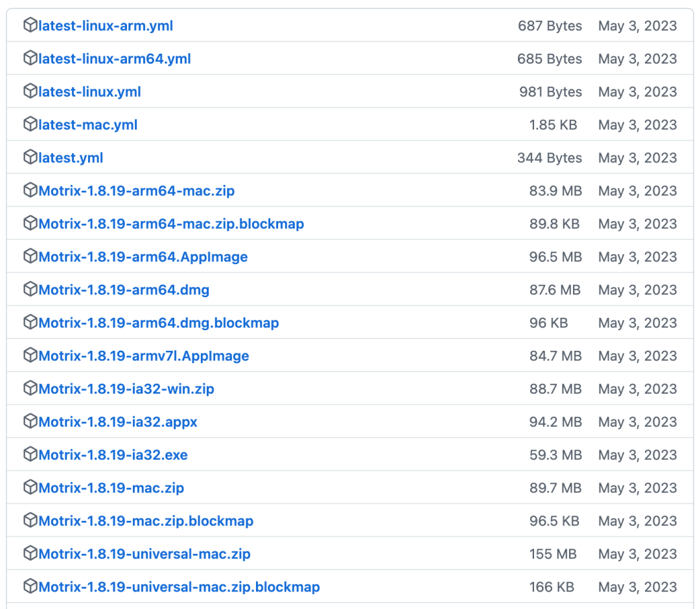Click the package icon beside Motrix-1.8.19-mac.zip
The height and width of the screenshot is (609, 700).
[30, 488]
